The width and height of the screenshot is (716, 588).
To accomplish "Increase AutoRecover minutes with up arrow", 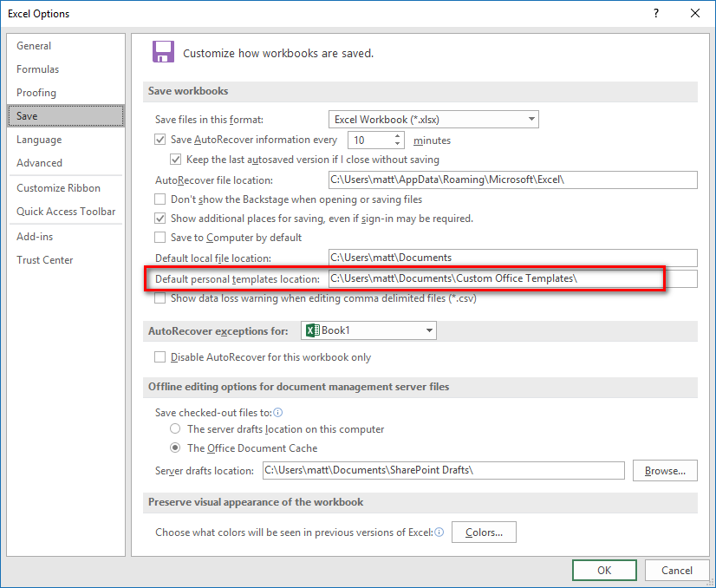I will [x=397, y=136].
